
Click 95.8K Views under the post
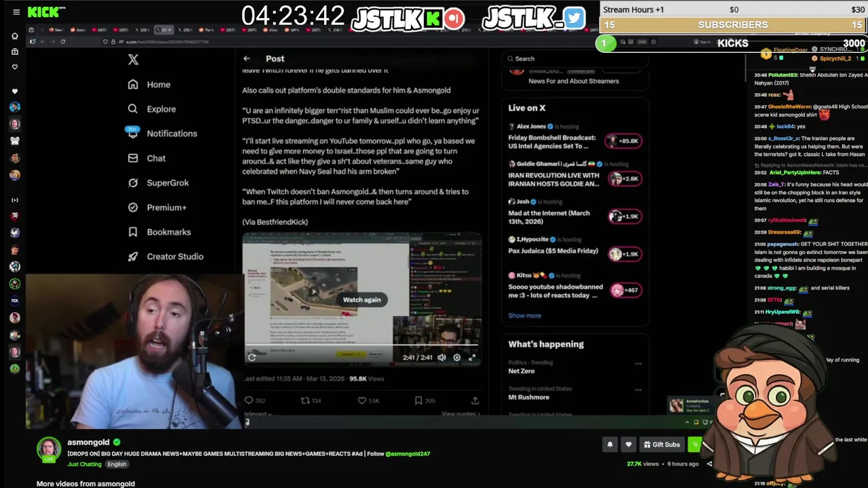(366, 379)
